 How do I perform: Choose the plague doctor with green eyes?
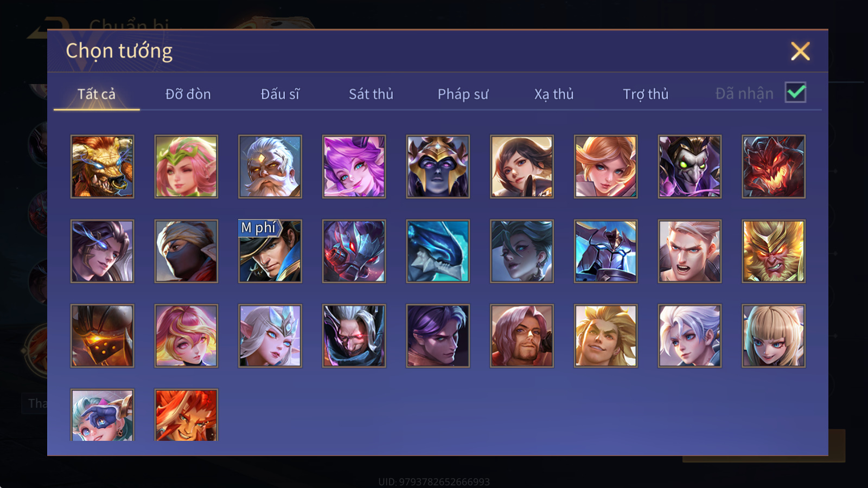(690, 166)
